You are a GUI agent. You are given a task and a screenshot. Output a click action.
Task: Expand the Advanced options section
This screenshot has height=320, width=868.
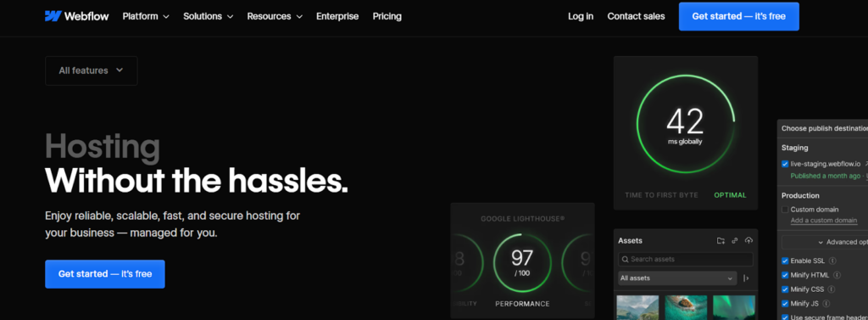click(825, 243)
